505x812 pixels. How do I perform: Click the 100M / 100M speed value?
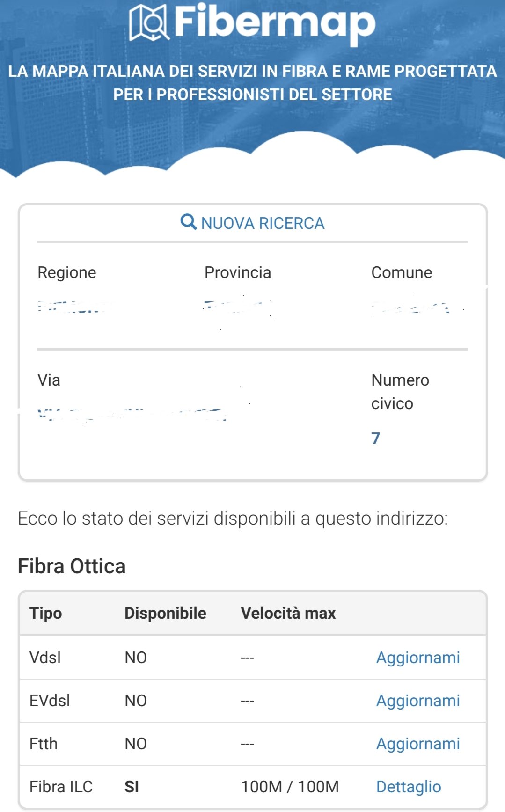(290, 787)
